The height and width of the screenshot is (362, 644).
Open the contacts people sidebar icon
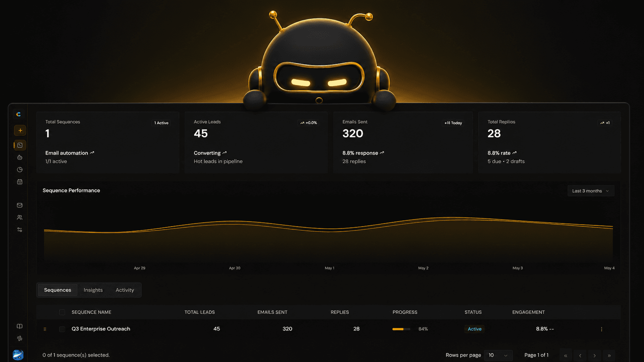click(20, 217)
